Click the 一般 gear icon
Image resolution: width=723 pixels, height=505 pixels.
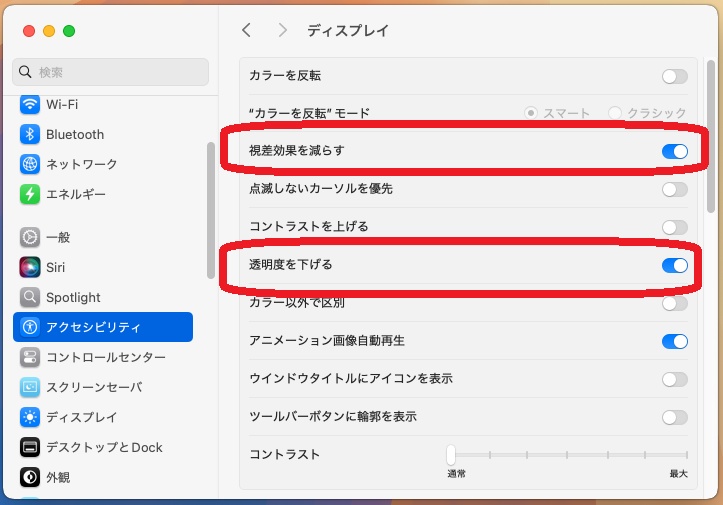coord(30,237)
